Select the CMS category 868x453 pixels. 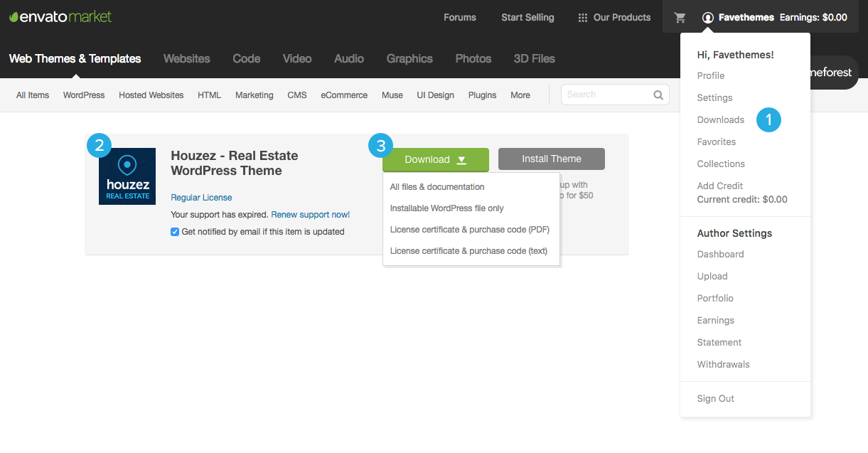point(297,95)
